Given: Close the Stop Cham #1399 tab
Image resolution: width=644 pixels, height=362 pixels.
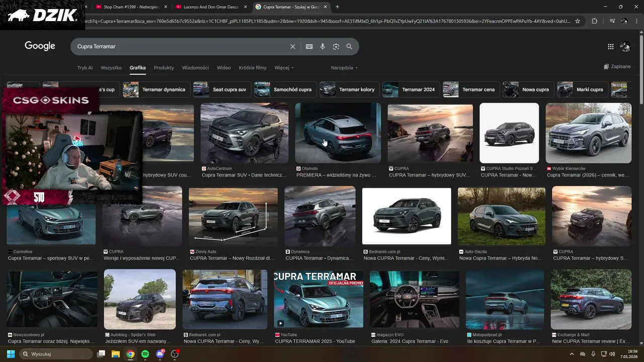Looking at the screenshot, I should tap(166, 7).
